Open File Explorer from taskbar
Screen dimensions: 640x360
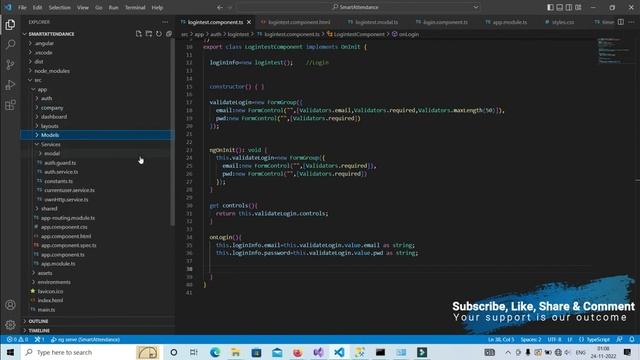click(236, 352)
